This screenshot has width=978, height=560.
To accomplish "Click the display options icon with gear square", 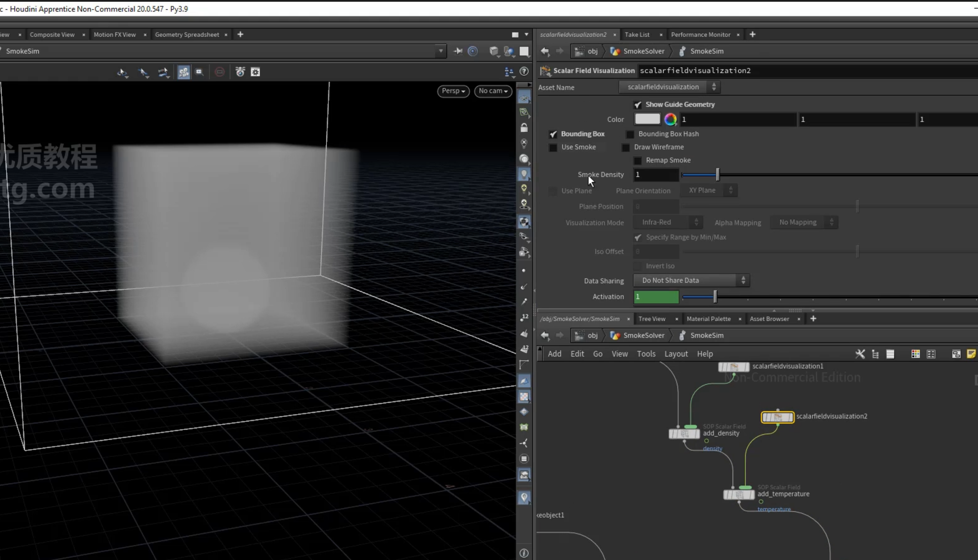I will [x=255, y=72].
